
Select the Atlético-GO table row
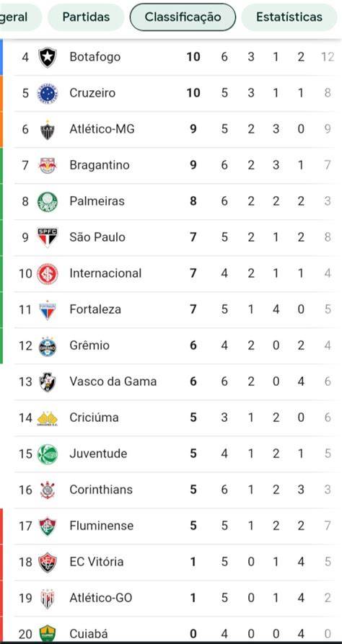pos(175,598)
